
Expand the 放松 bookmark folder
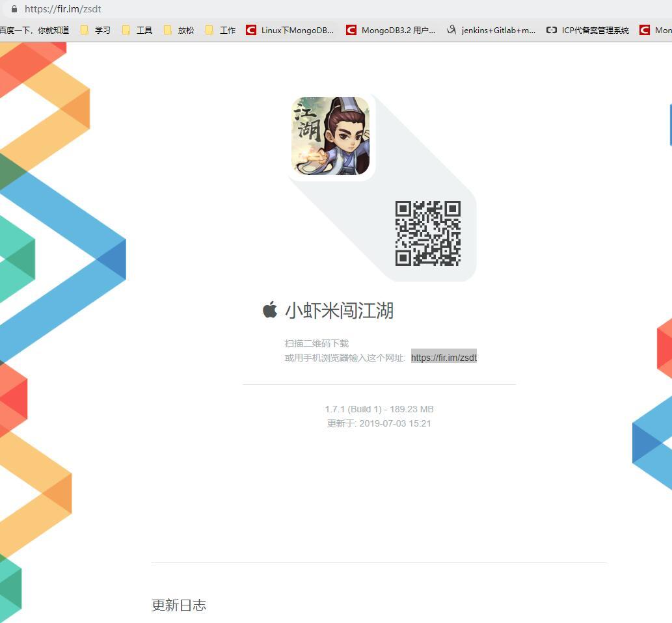pyautogui.click(x=179, y=30)
